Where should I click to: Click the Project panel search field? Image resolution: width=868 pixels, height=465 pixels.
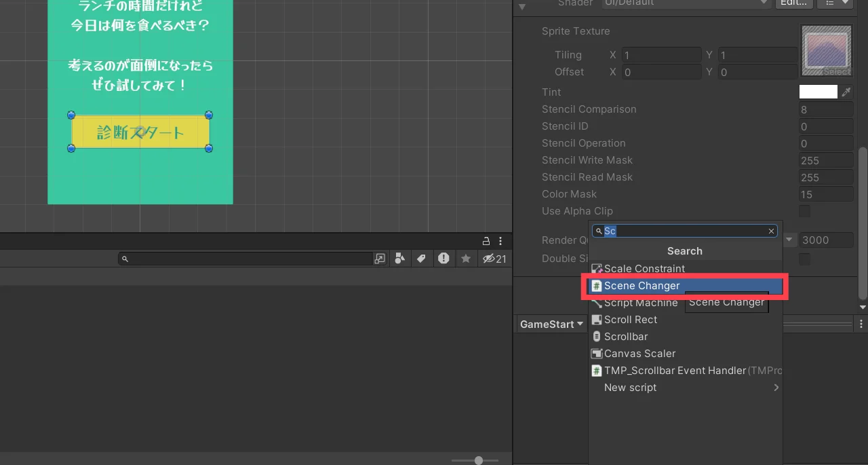tap(244, 259)
